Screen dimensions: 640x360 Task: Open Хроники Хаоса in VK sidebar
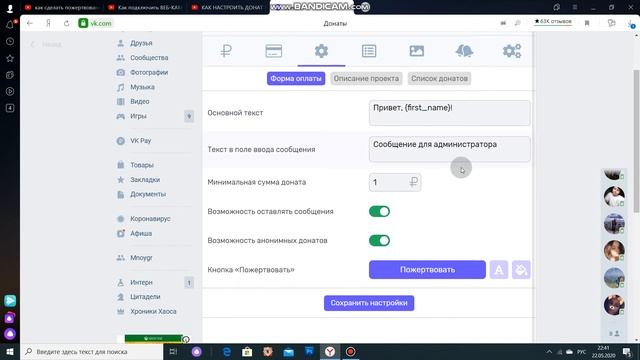[x=153, y=311]
